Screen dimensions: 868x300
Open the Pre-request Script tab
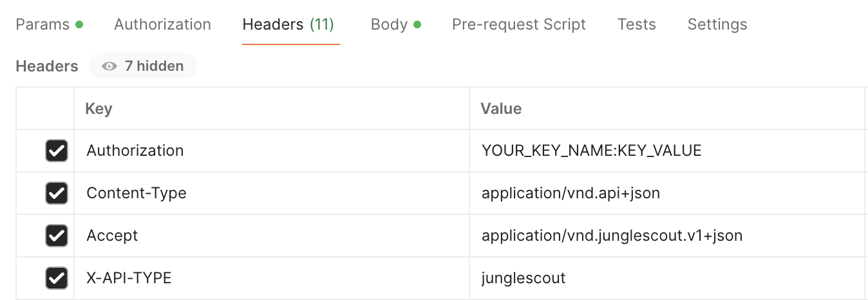pos(519,24)
